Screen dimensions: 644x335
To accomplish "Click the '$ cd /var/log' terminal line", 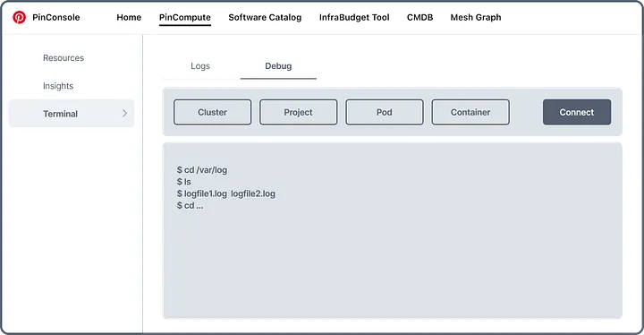I will pos(202,170).
